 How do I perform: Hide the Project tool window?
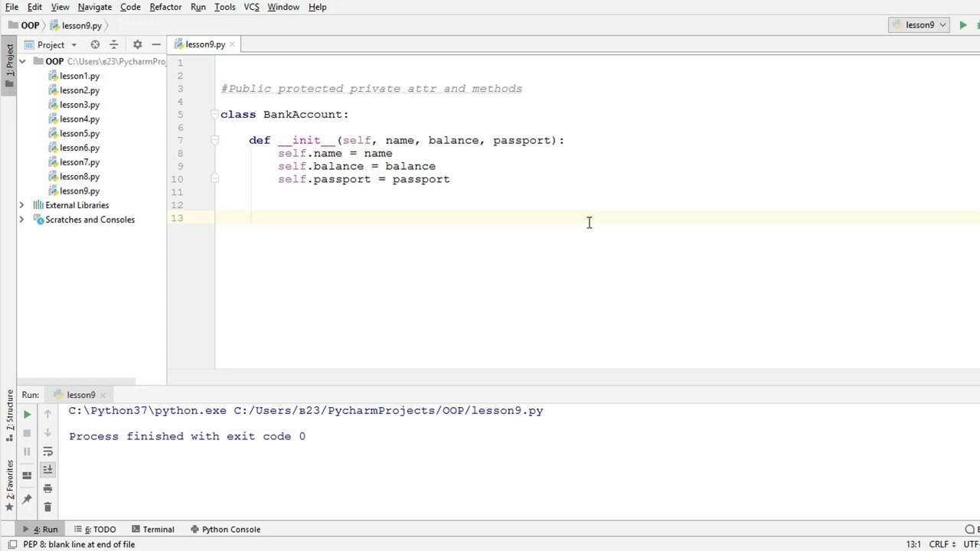click(156, 44)
